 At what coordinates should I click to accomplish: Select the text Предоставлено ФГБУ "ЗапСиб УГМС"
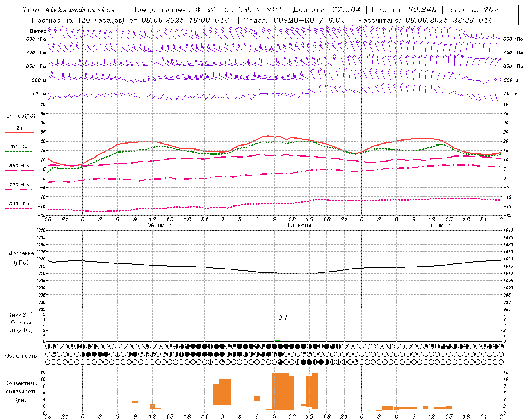point(206,10)
